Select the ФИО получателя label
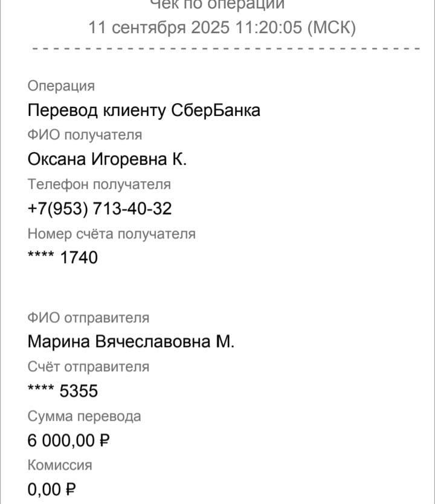Viewport: 435px width, 504px height. [x=85, y=135]
